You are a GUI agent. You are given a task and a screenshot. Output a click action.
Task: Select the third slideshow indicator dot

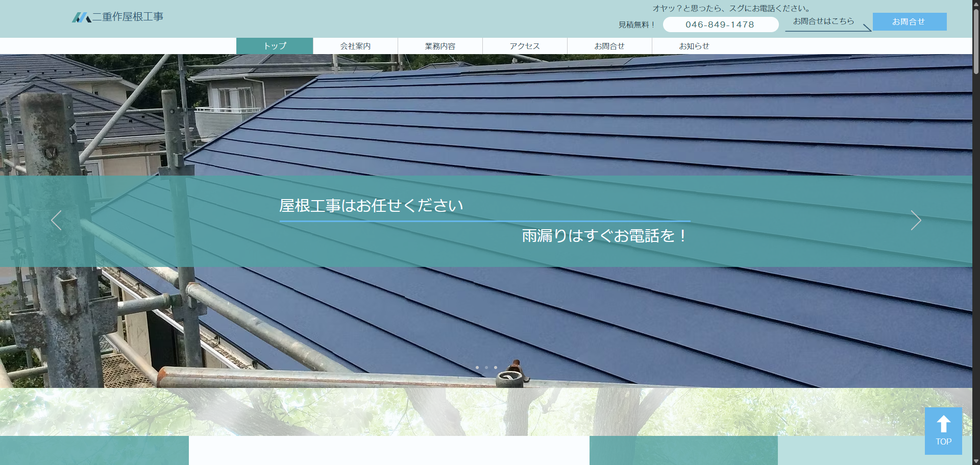[496, 368]
